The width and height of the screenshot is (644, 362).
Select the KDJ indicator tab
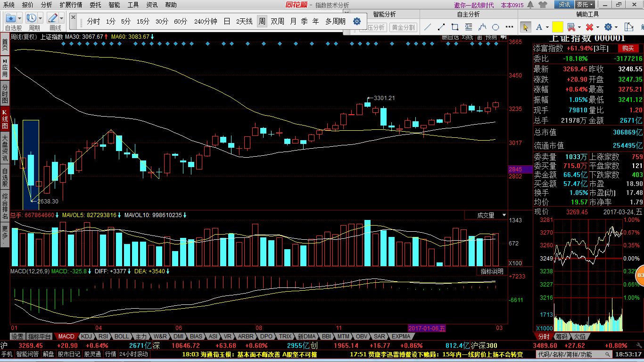point(86,337)
